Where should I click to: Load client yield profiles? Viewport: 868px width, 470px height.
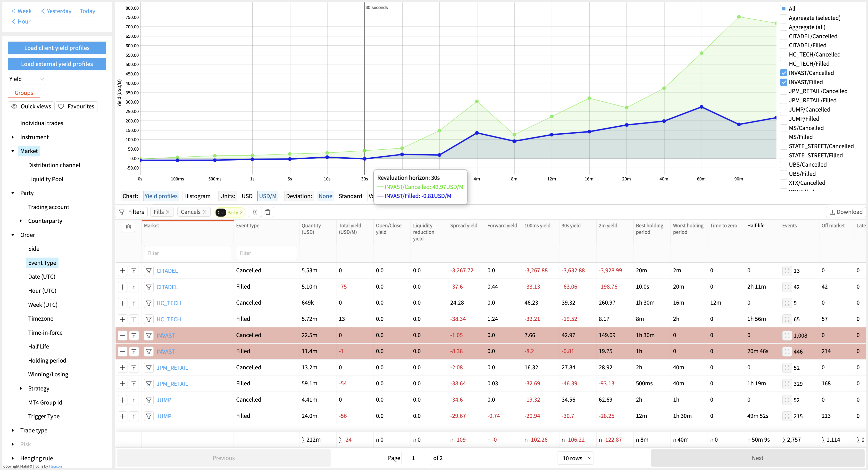point(57,48)
